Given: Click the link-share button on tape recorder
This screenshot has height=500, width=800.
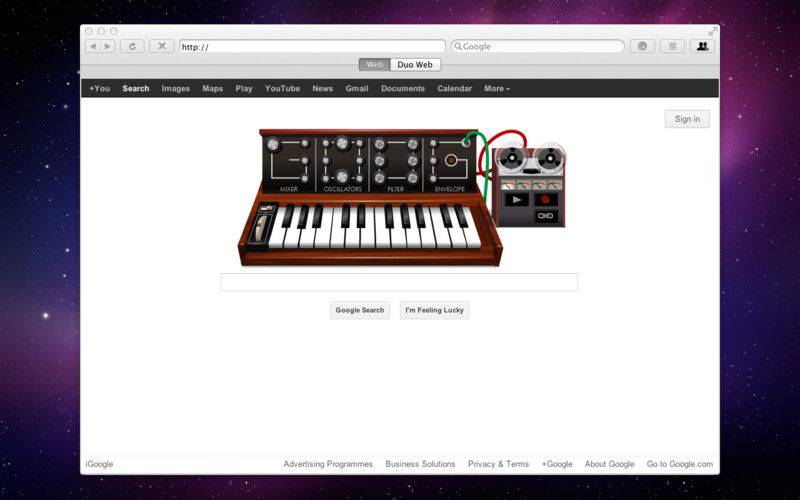Looking at the screenshot, I should click(x=545, y=216).
